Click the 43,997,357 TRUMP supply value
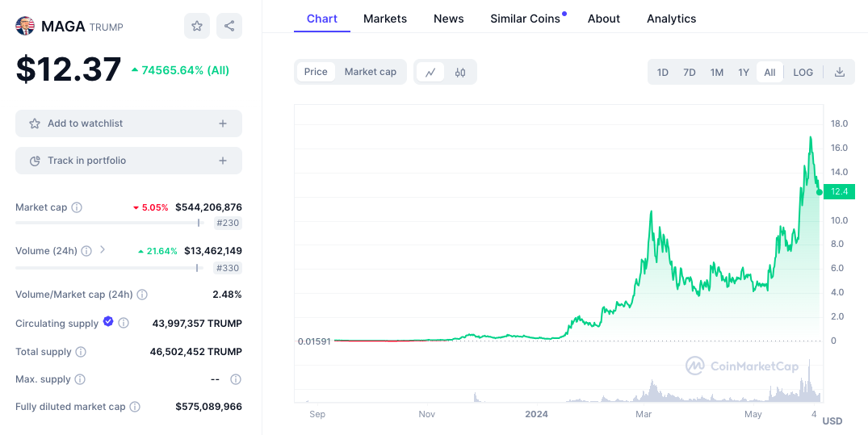This screenshot has width=868, height=435. (197, 323)
